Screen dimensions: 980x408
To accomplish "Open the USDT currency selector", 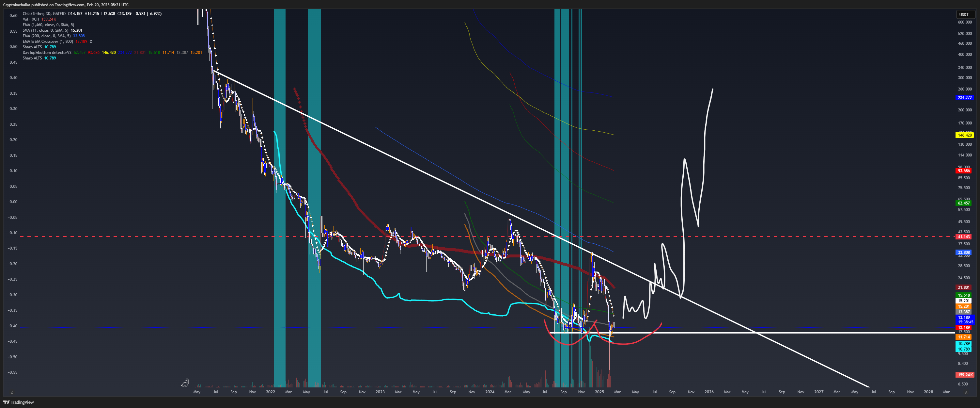I will click(x=966, y=14).
